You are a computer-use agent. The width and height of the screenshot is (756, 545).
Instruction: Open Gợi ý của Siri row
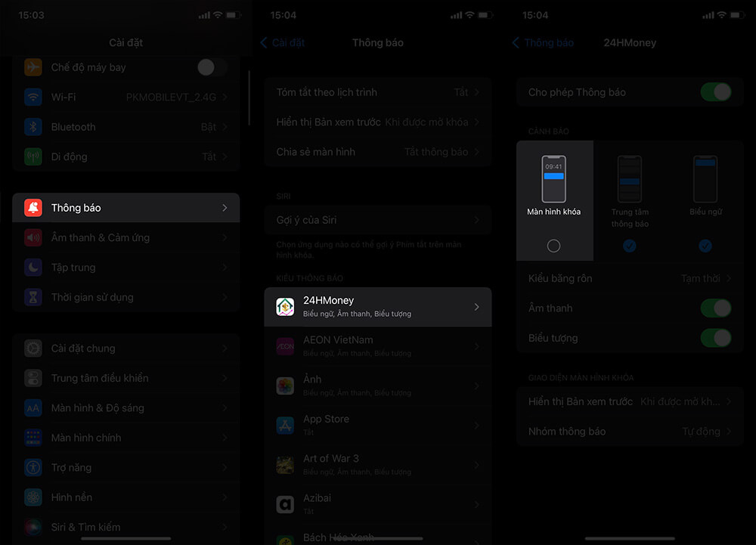[x=378, y=220]
